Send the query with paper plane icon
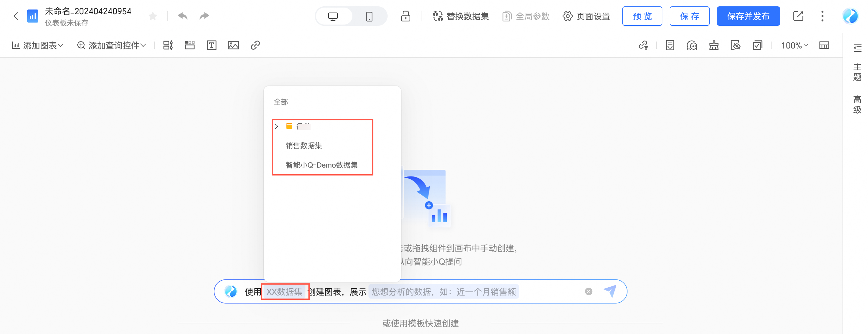Viewport: 868px width, 334px height. 610,291
